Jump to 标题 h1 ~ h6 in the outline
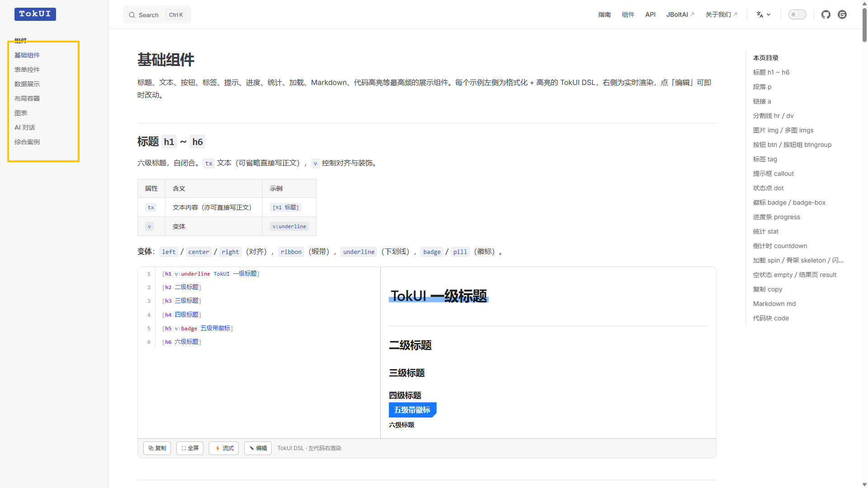This screenshot has width=868, height=488. pos(771,72)
